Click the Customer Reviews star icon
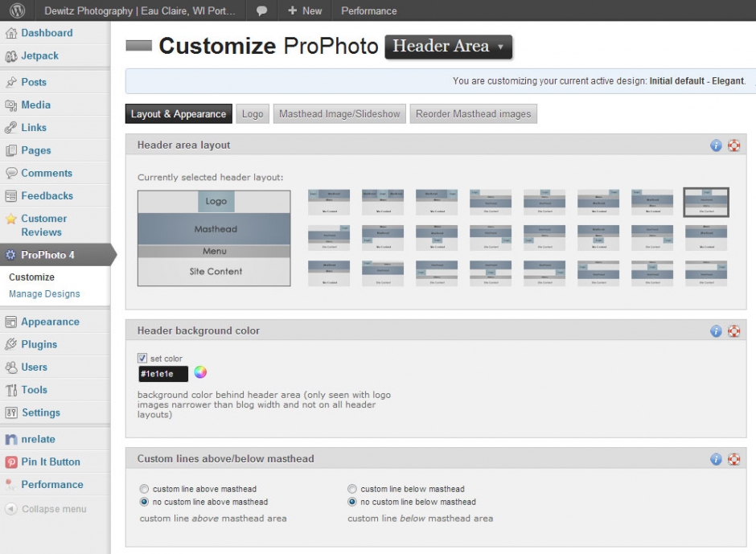 click(11, 219)
